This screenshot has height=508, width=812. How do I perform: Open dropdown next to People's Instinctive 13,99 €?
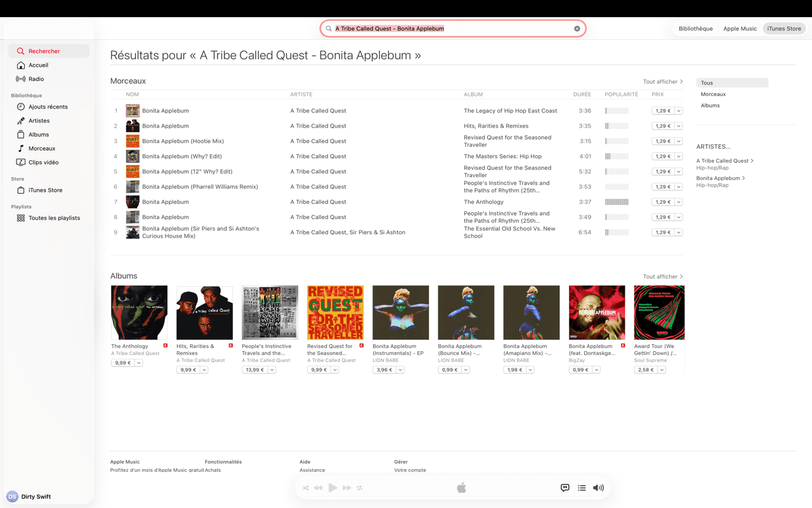tap(272, 370)
